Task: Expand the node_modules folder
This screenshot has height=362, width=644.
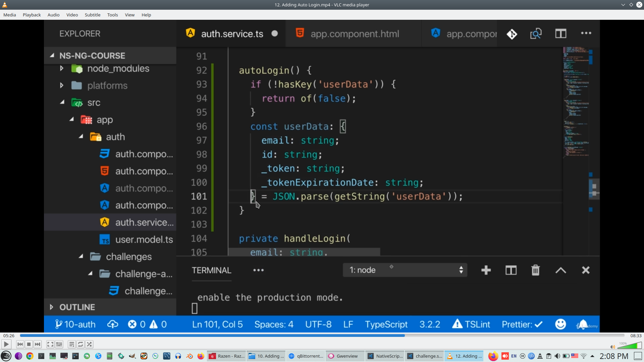Action: (62, 68)
